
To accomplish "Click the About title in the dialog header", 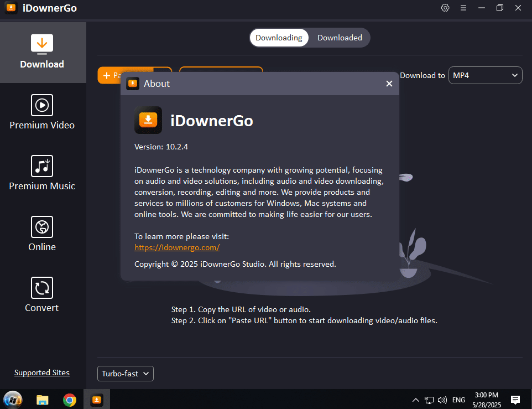I will pos(157,84).
